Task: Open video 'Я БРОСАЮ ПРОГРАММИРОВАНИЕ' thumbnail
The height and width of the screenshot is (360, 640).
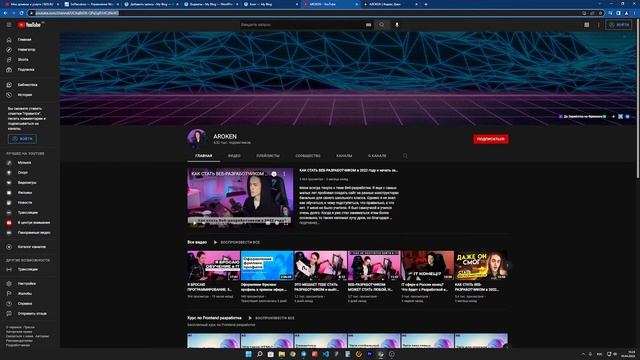Action: coord(213,265)
